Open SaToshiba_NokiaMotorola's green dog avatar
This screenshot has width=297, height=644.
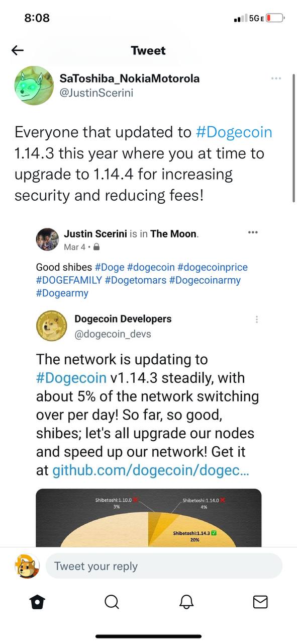point(34,86)
